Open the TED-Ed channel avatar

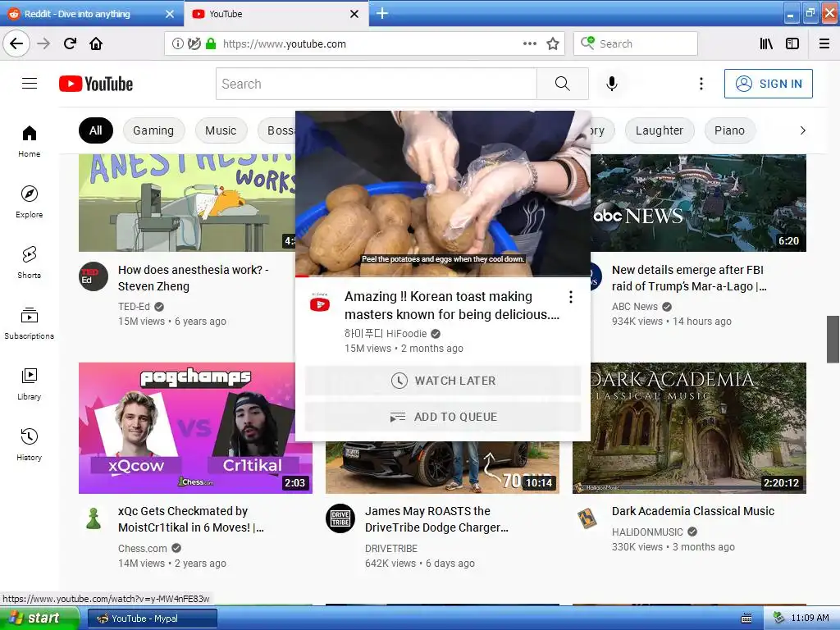[94, 276]
